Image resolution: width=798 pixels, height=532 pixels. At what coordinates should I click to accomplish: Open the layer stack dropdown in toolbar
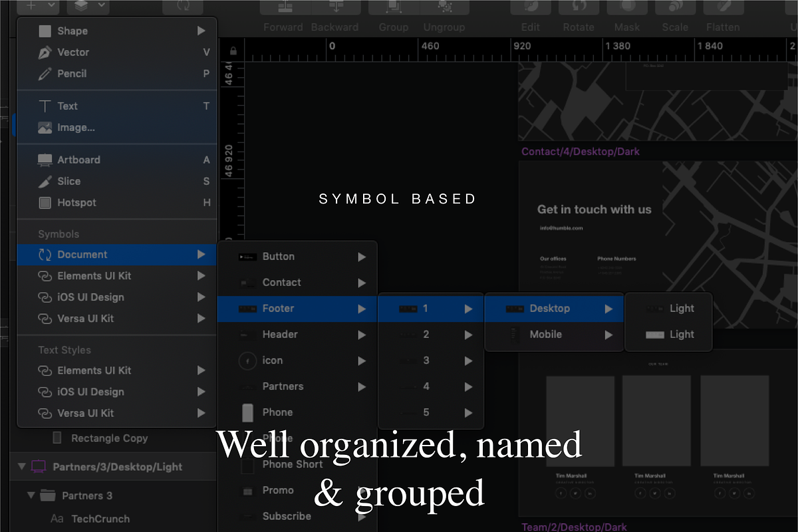(89, 6)
